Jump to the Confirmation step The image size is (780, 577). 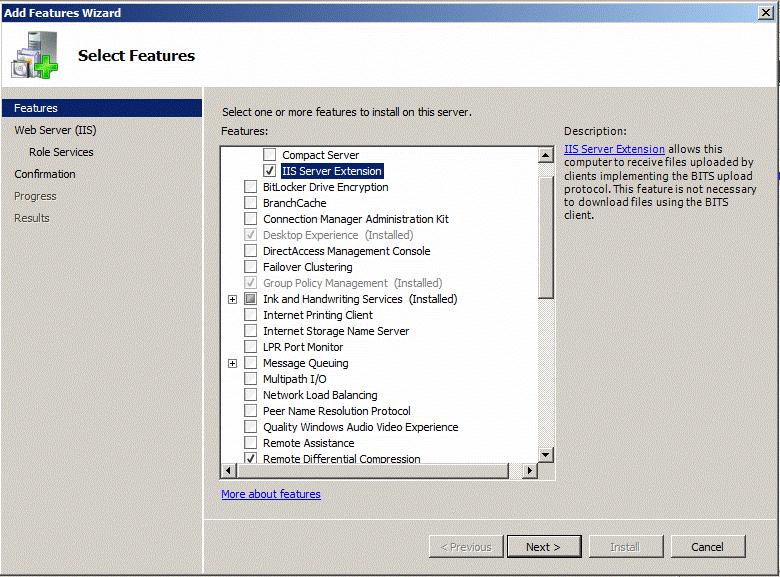pos(45,174)
